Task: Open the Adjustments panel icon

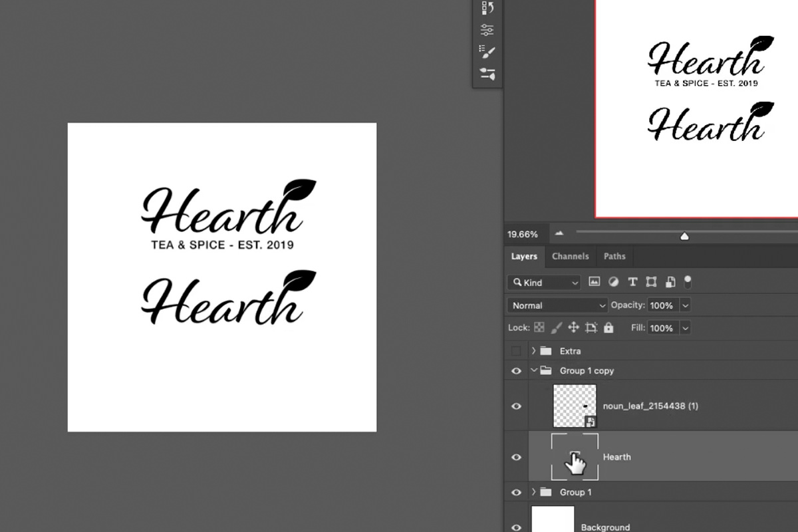Action: coord(487,29)
